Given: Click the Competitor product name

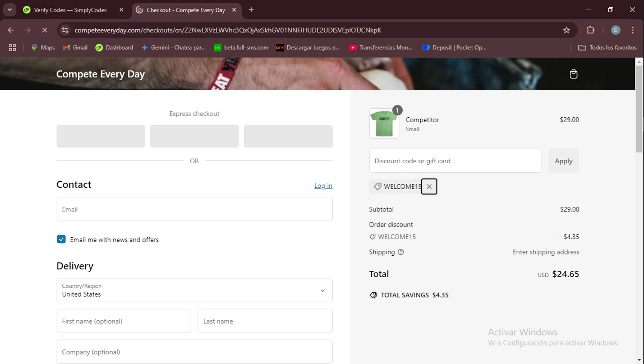Looking at the screenshot, I should pos(422,120).
